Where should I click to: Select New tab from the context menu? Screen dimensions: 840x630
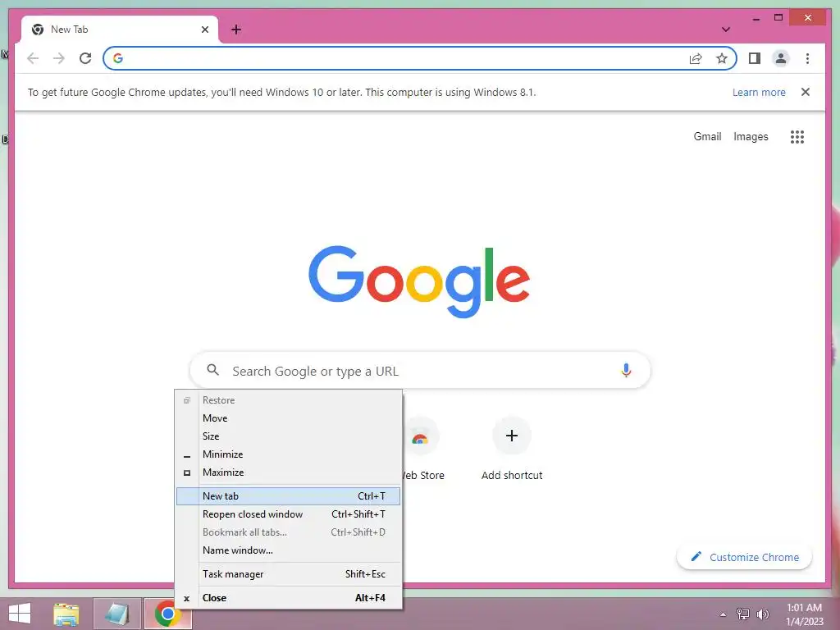coord(288,496)
